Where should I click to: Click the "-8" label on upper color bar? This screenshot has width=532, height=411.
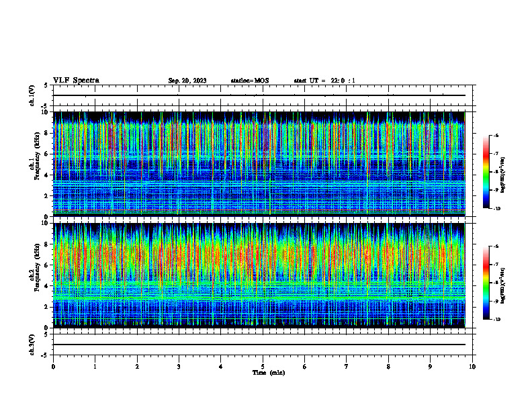[496, 172]
